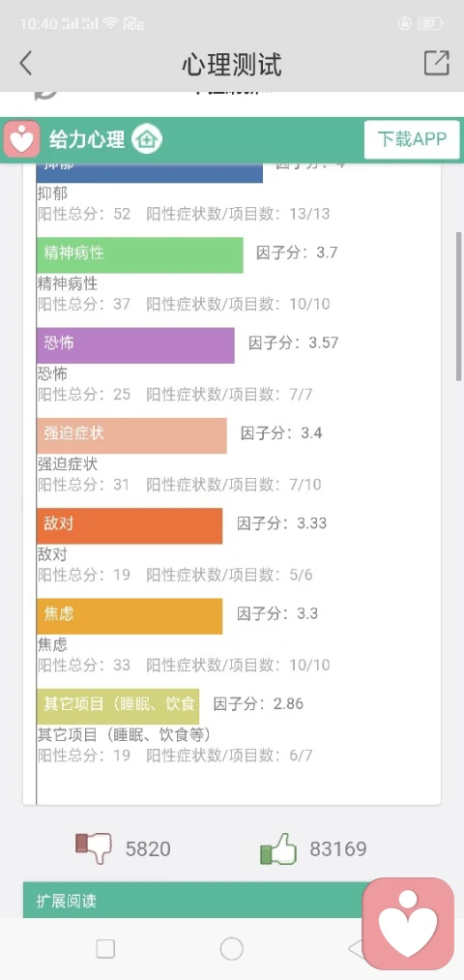This screenshot has height=980, width=464.
Task: Tap the 83169 likes count
Action: coord(338,848)
